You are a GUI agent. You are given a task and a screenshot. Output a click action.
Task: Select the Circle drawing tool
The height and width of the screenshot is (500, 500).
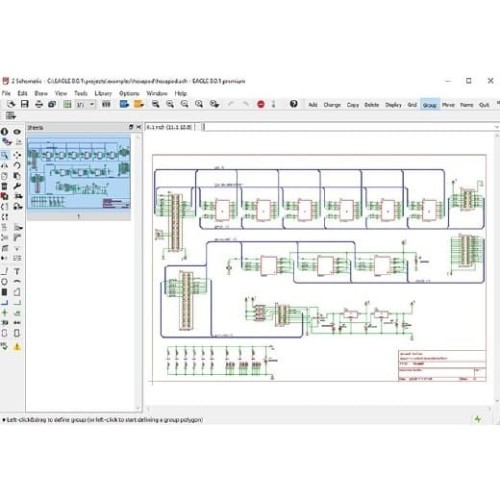pos(4,282)
